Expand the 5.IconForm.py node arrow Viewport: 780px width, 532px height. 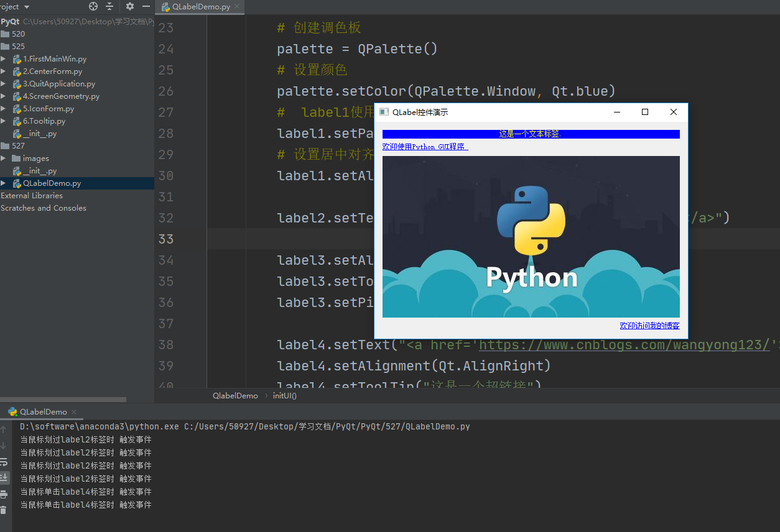click(3, 109)
